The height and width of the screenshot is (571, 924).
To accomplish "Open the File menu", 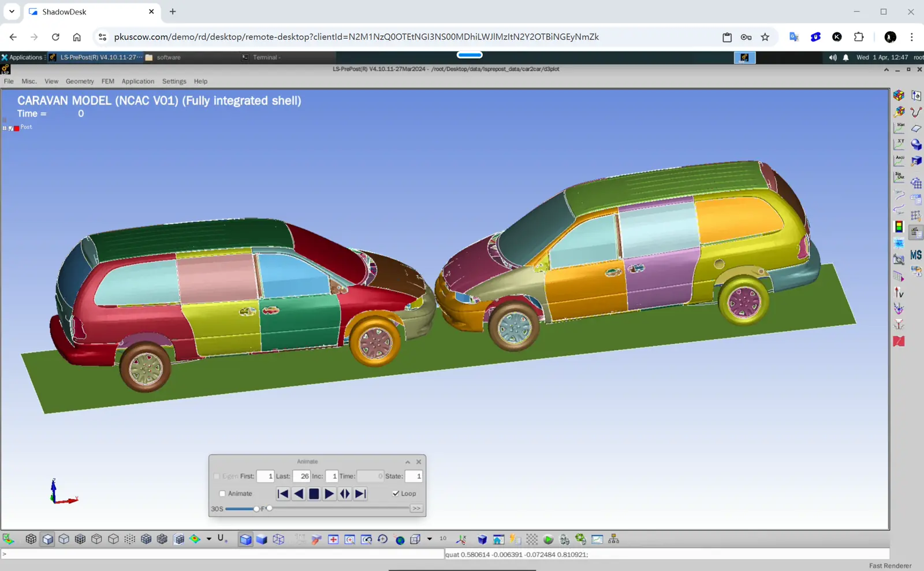I will (9, 81).
